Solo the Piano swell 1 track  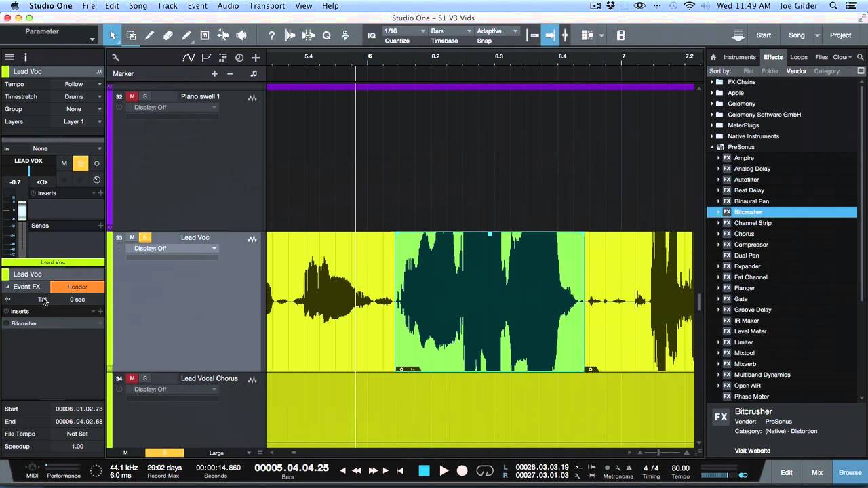144,96
